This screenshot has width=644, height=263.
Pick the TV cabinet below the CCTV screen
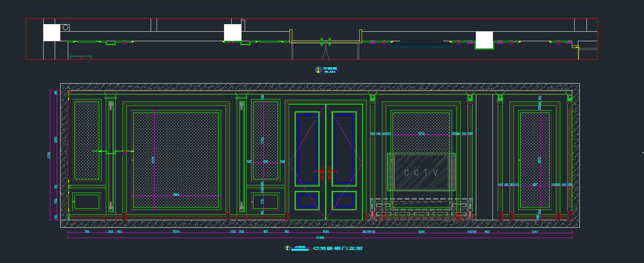coord(421,209)
